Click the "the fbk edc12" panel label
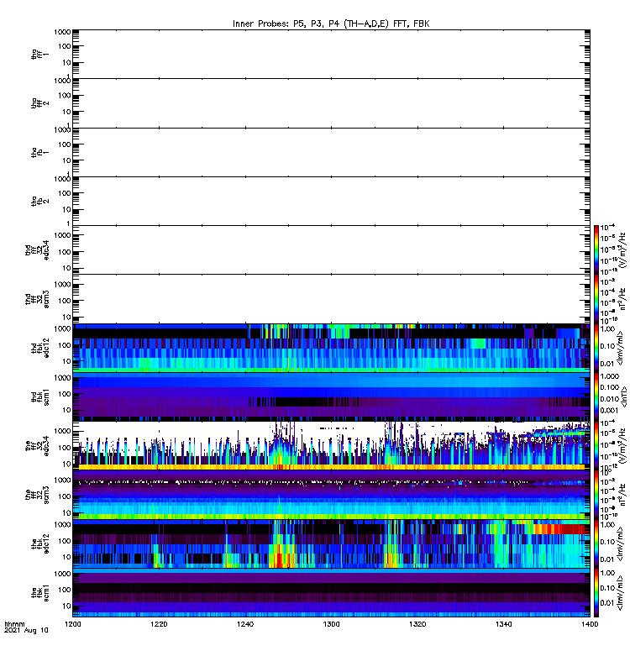 pyautogui.click(x=39, y=543)
